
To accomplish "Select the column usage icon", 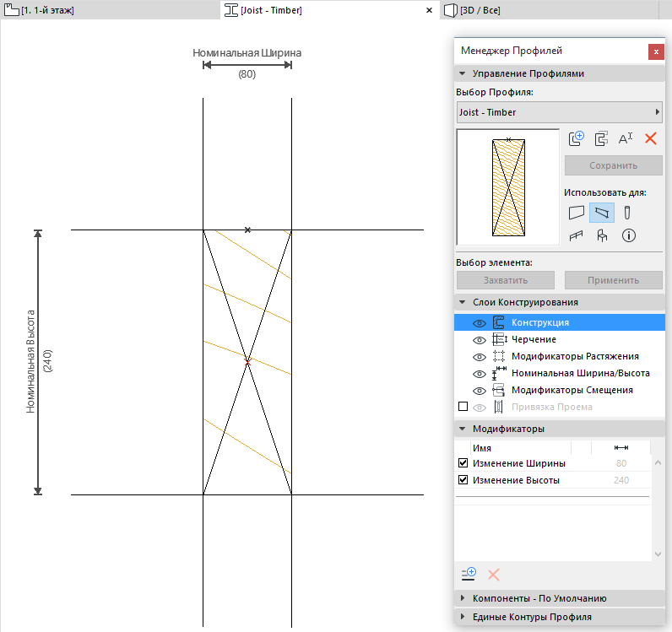I will (x=628, y=212).
